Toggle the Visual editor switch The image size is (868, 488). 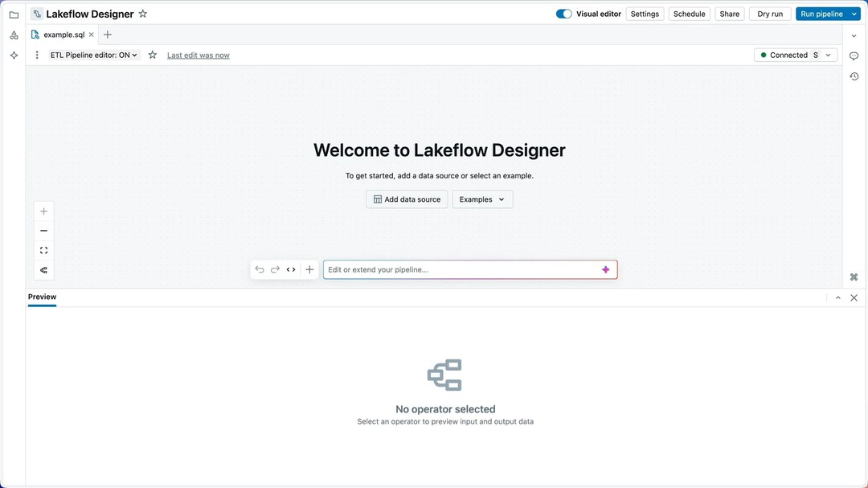point(564,14)
